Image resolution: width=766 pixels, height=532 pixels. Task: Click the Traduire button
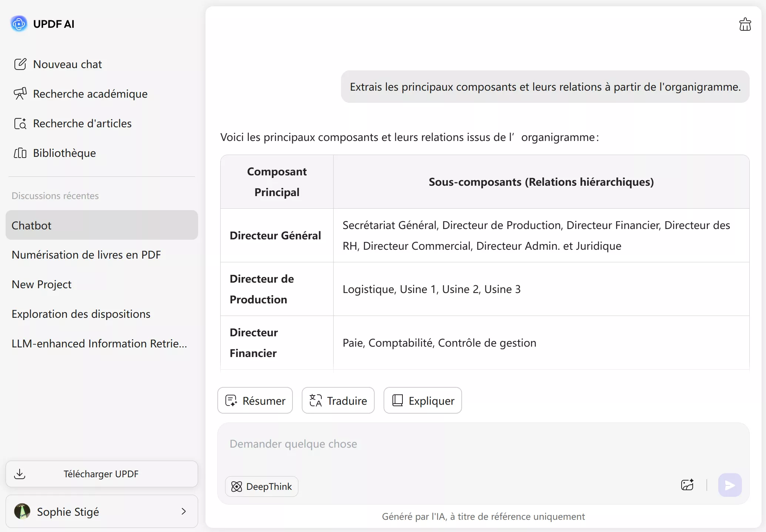tap(338, 400)
